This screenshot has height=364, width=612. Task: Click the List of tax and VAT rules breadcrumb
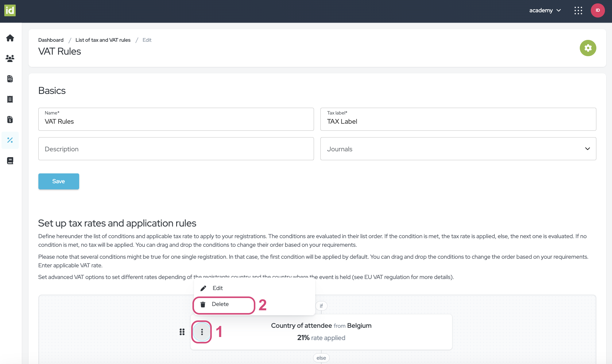tap(103, 40)
